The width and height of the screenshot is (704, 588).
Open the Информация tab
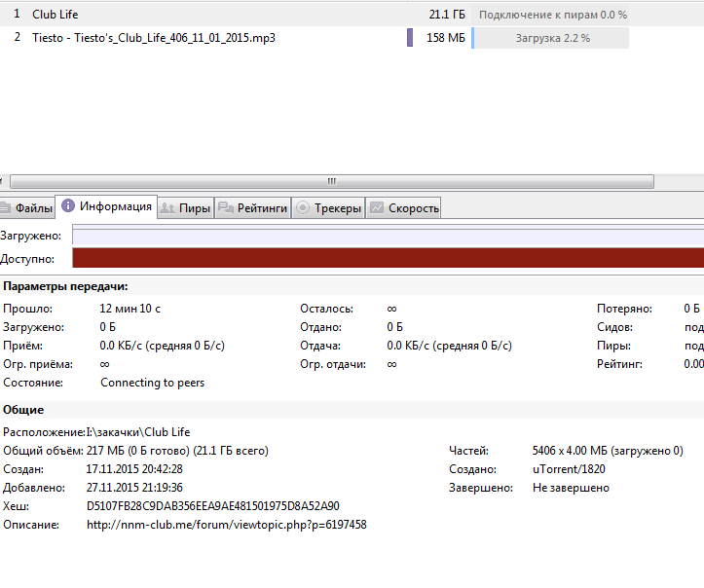[x=106, y=206]
